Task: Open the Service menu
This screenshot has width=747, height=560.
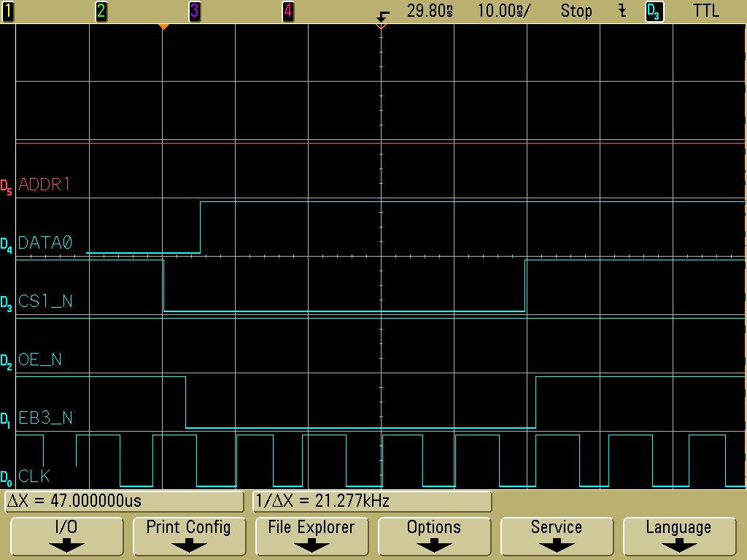Action: point(556,536)
